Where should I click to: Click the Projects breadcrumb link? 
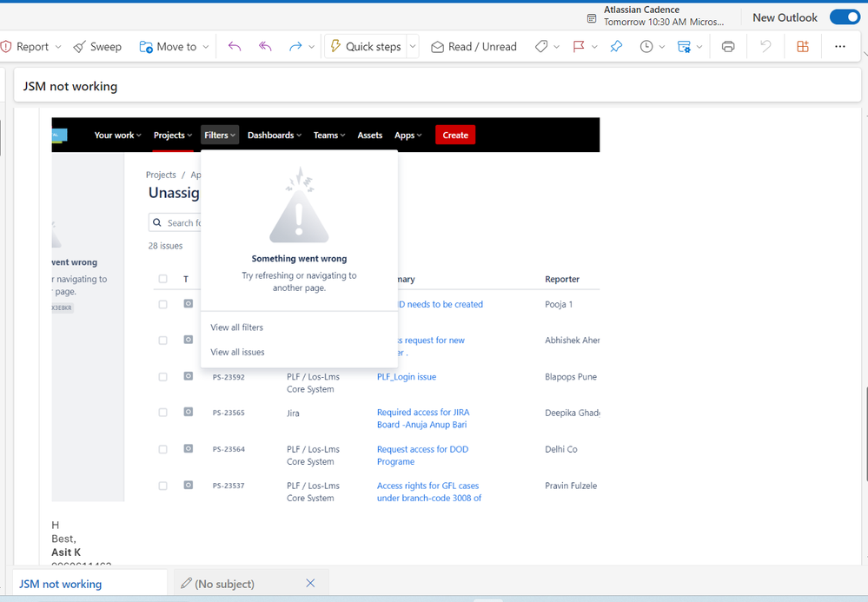161,175
